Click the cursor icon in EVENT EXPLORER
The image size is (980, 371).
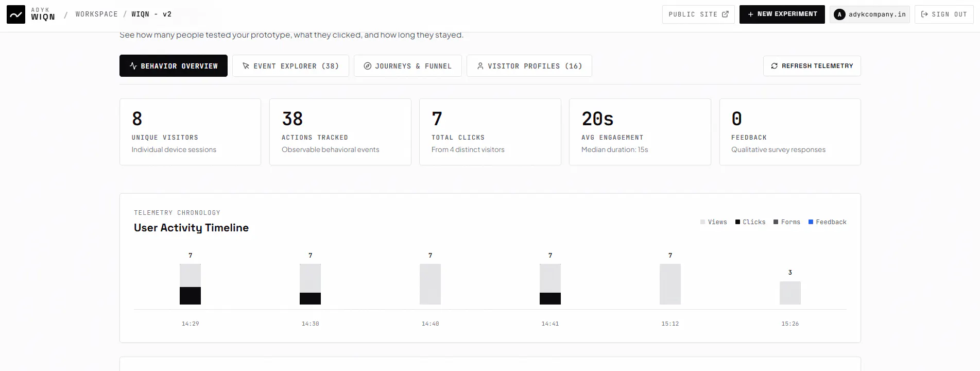(x=246, y=66)
